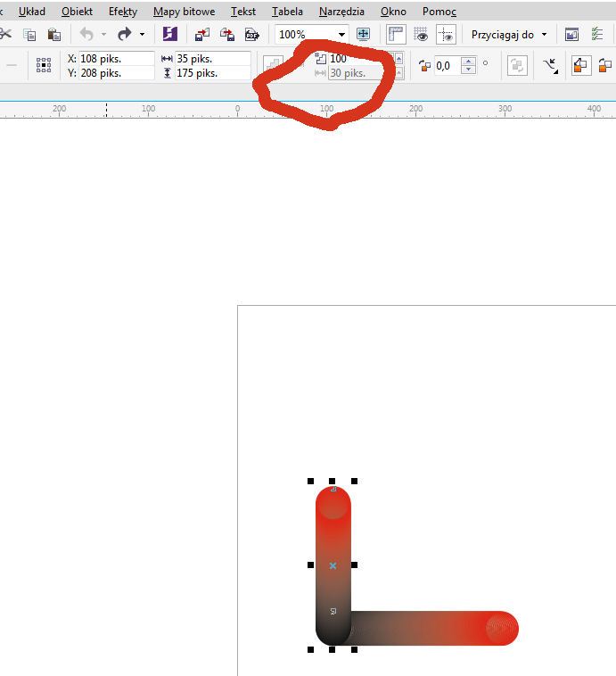This screenshot has height=676, width=616.
Task: Click the Export icon
Action: 227,35
